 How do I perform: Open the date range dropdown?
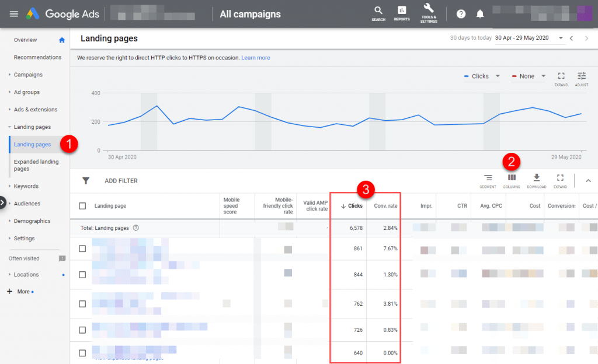click(529, 38)
